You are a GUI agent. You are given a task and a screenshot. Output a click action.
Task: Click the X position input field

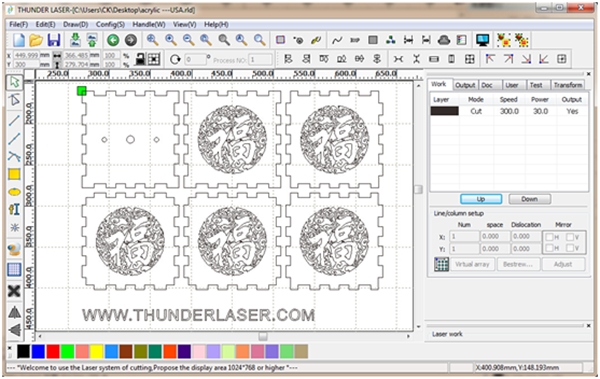[x=26, y=56]
